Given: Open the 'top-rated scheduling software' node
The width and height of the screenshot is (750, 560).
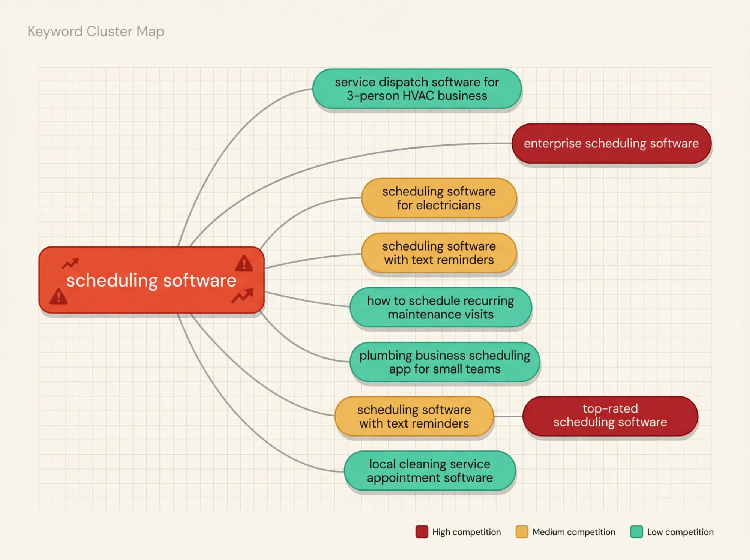Looking at the screenshot, I should 610,416.
